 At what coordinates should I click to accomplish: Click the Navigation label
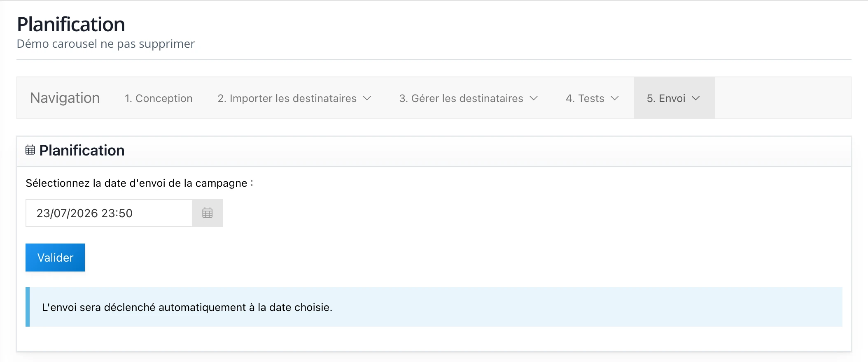click(x=65, y=98)
